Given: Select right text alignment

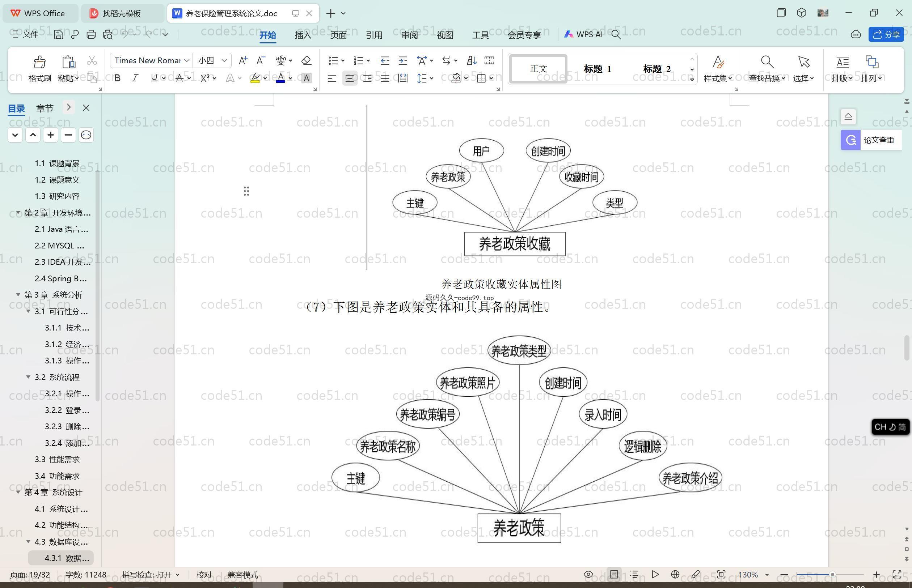Looking at the screenshot, I should click(367, 78).
